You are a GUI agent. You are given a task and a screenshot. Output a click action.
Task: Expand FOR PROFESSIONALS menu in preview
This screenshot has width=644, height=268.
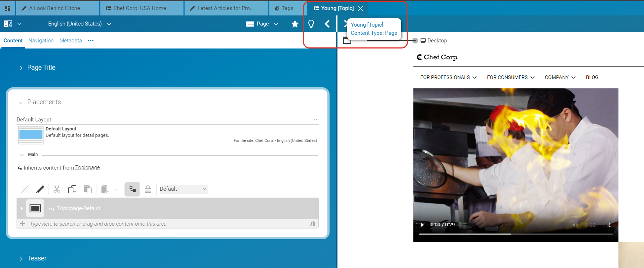tap(448, 77)
